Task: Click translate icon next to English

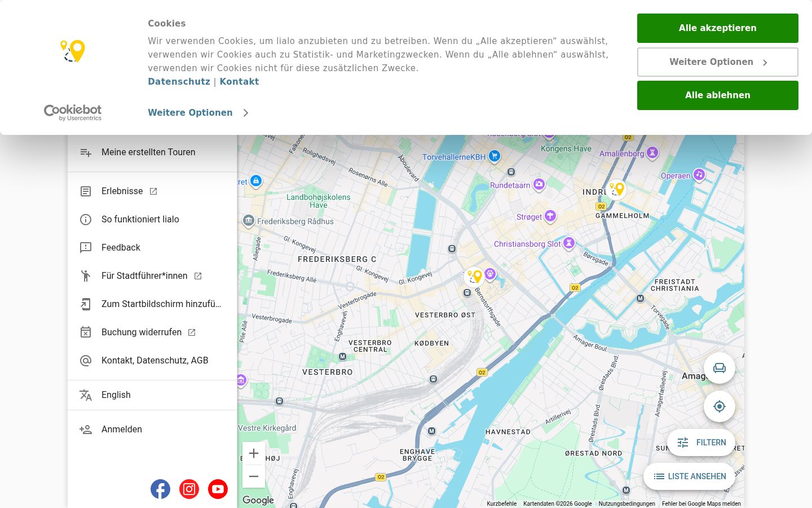Action: tap(86, 395)
